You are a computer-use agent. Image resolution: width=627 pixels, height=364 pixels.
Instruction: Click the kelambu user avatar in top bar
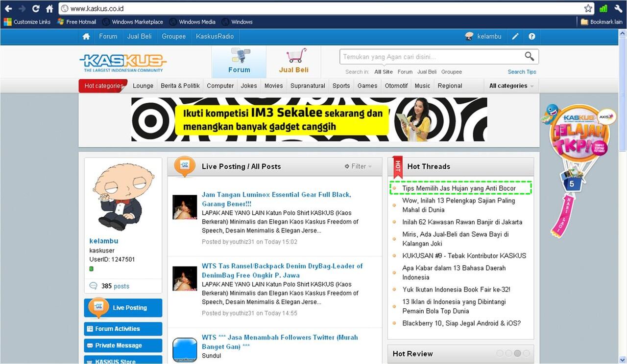pos(469,36)
